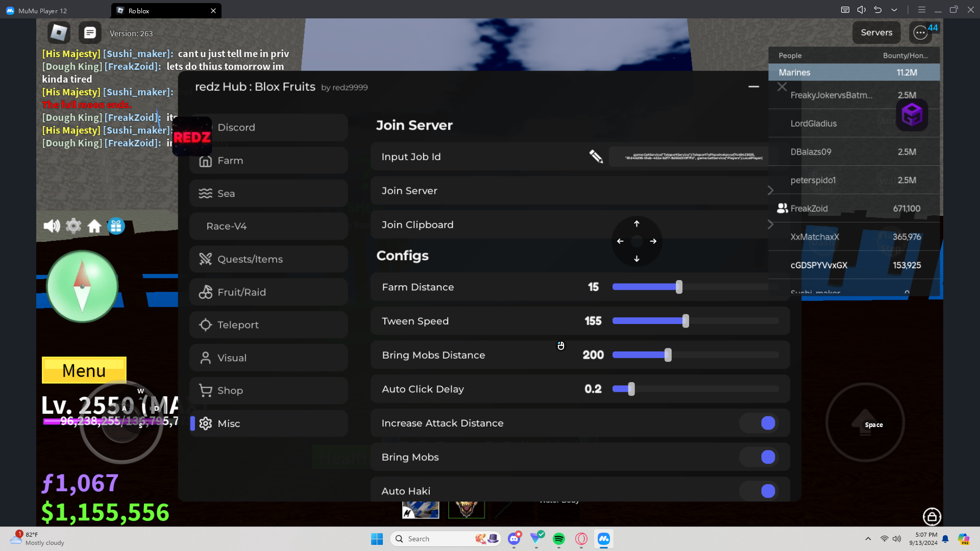Click the Input Job Id text field

(694, 157)
